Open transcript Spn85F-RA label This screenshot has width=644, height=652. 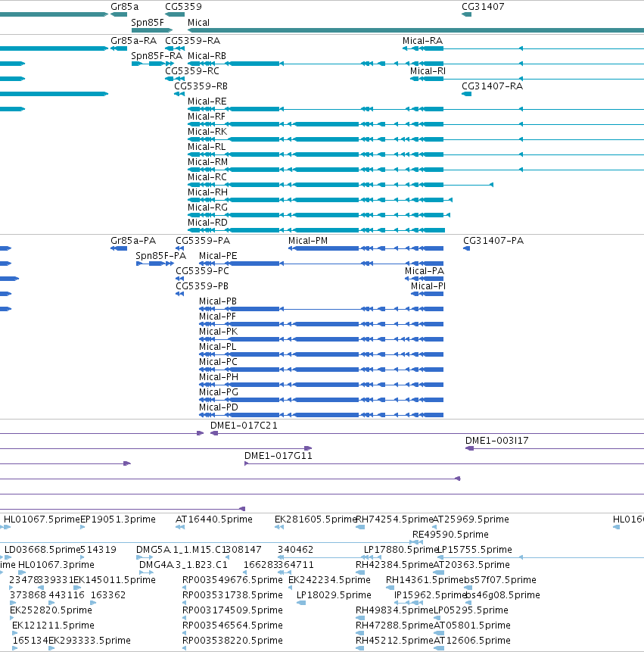click(157, 56)
